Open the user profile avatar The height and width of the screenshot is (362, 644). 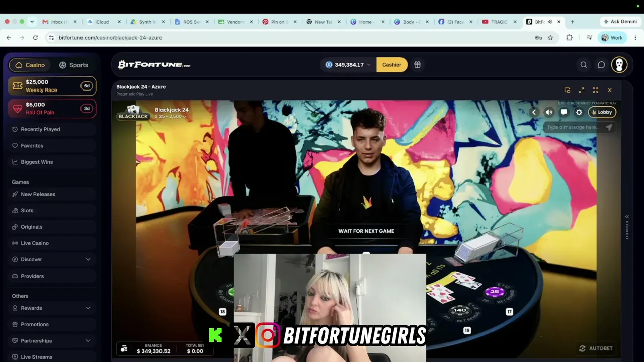[x=619, y=65]
